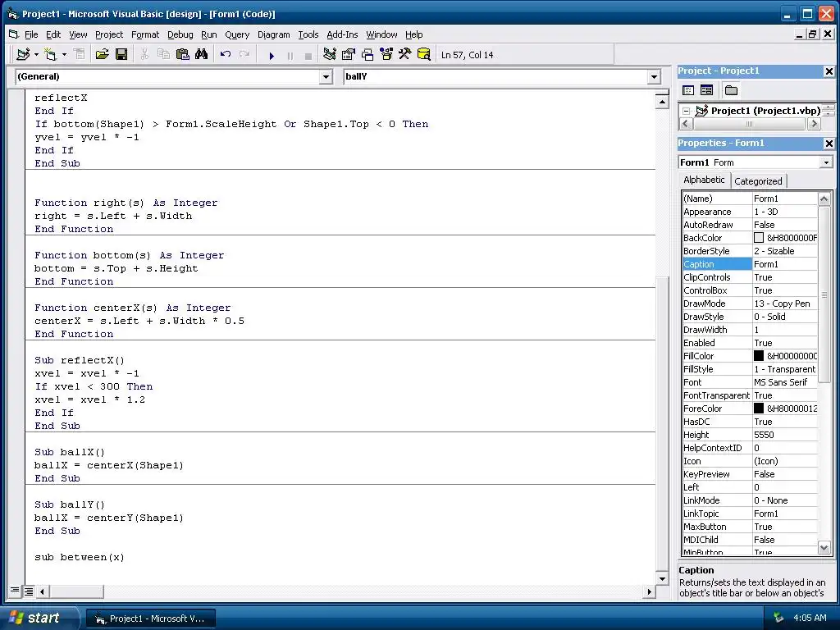This screenshot has height=630, width=840.
Task: Collapse the Project1 (Project1.vbp) tree node
Action: 687,112
